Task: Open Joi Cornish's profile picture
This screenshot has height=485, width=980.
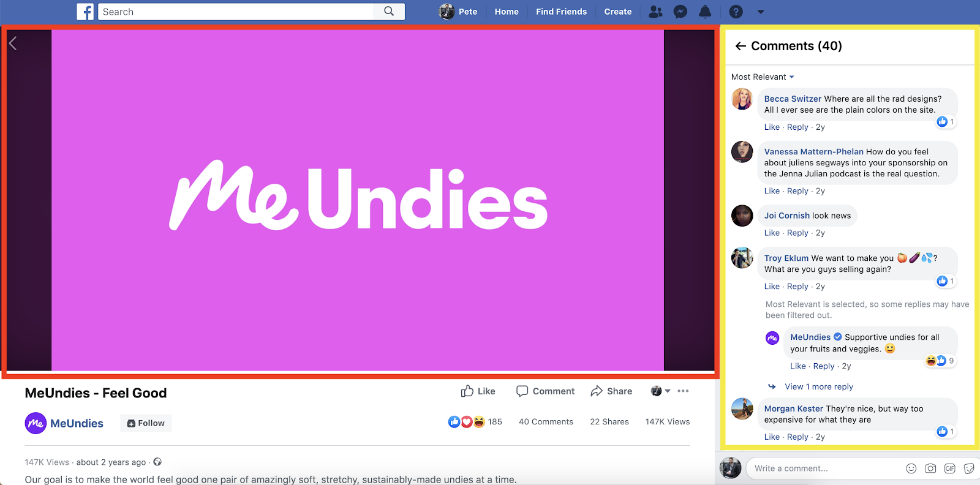Action: (x=742, y=216)
